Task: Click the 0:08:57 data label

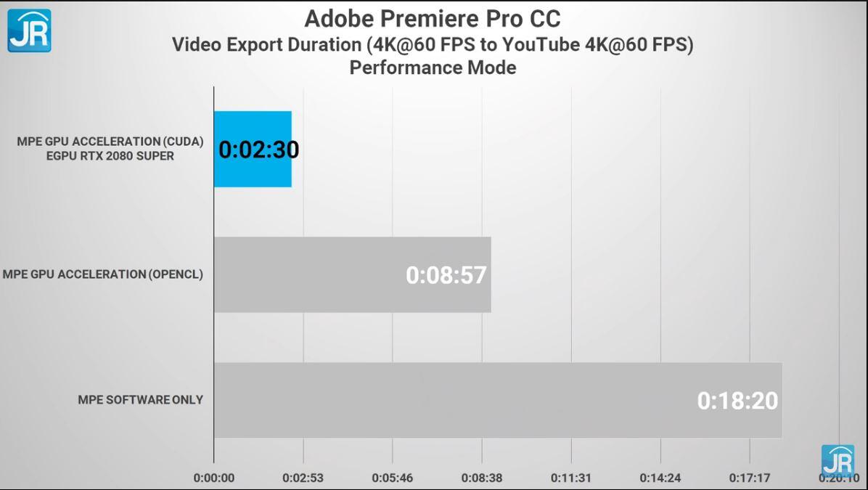Action: coord(446,275)
